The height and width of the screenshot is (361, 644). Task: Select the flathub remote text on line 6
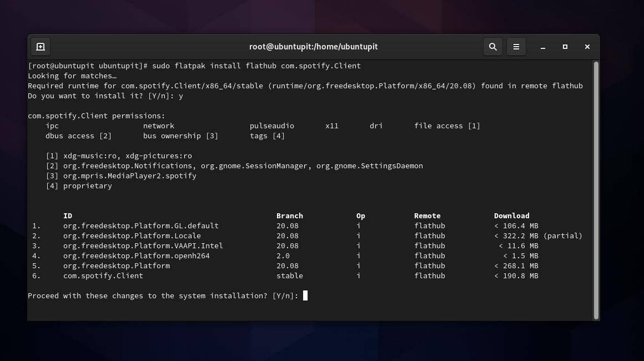429,275
